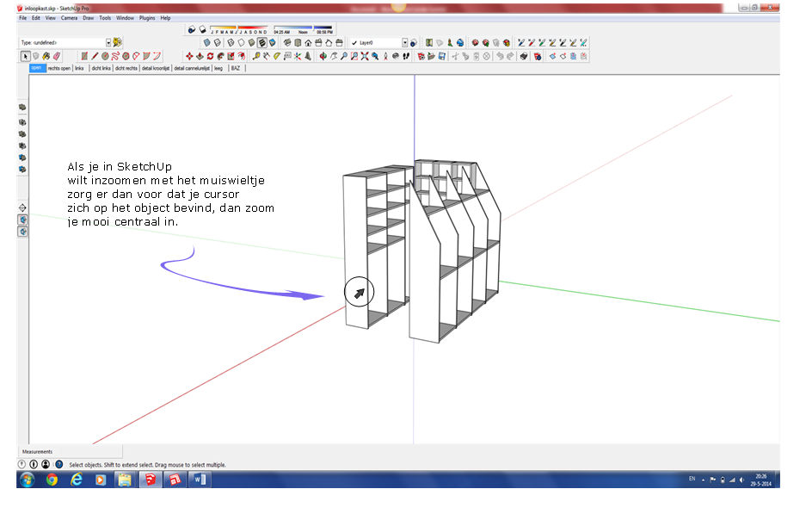The image size is (812, 520).
Task: Switch to the Front house view
Action: coord(308,42)
